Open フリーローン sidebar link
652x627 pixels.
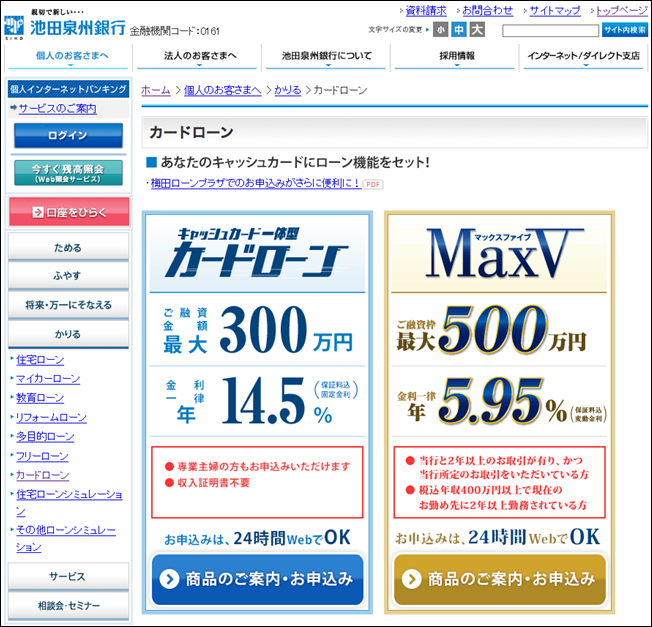point(42,456)
